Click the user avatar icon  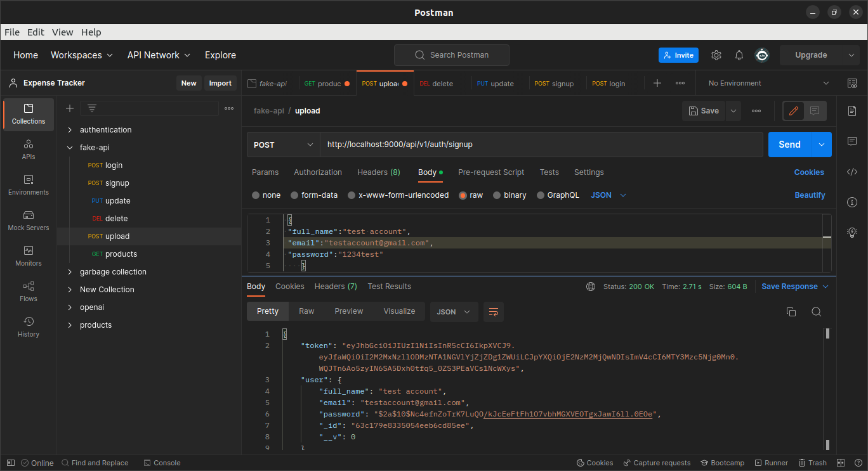click(x=762, y=55)
